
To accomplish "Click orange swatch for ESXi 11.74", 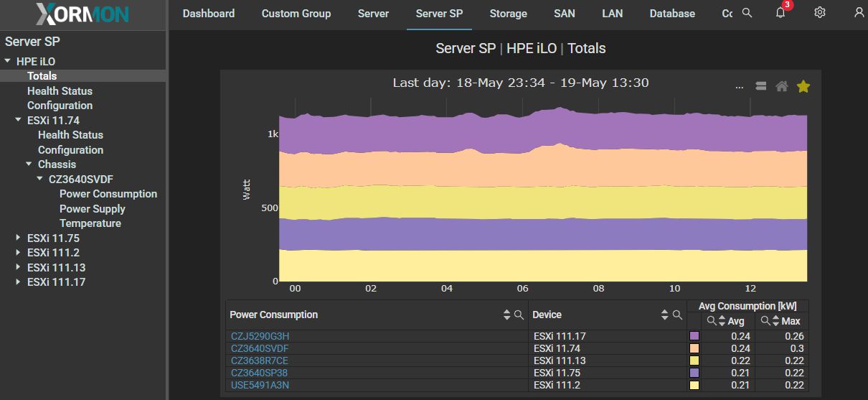I will (694, 348).
